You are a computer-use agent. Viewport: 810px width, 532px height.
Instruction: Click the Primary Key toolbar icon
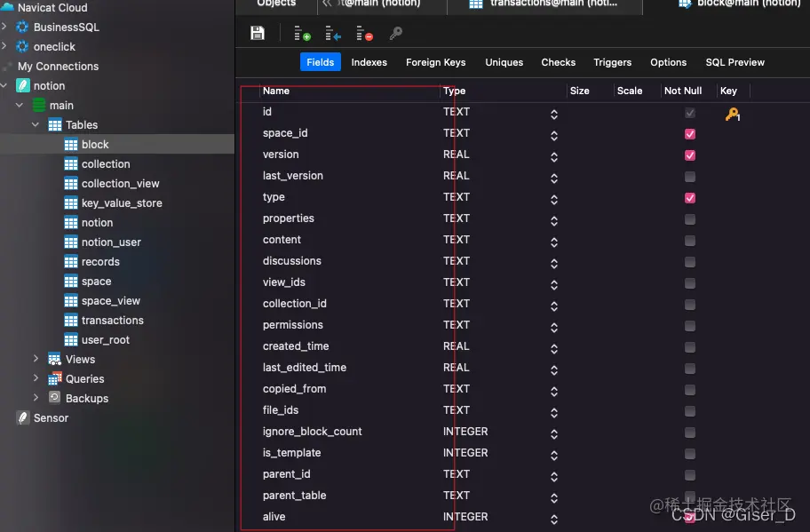click(x=396, y=34)
